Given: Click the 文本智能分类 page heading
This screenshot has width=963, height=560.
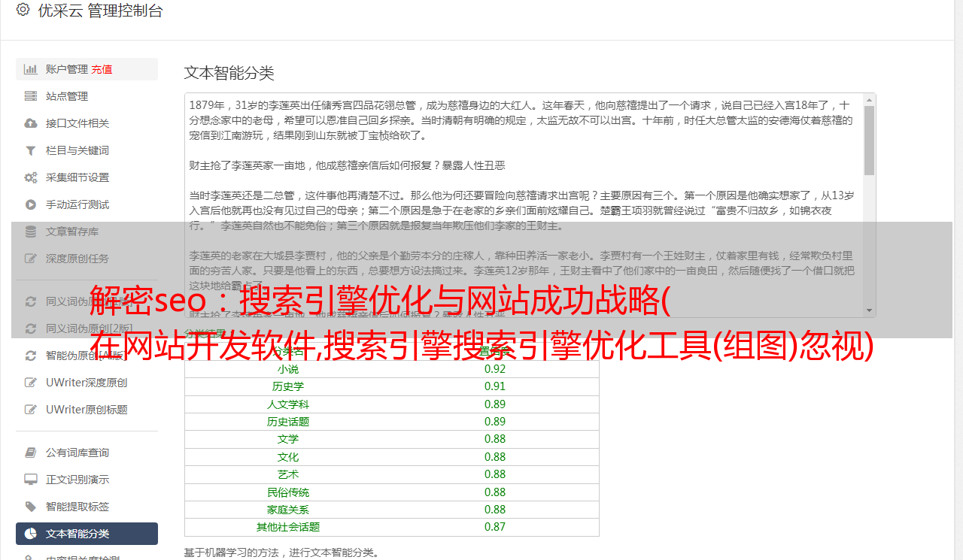Looking at the screenshot, I should point(229,73).
